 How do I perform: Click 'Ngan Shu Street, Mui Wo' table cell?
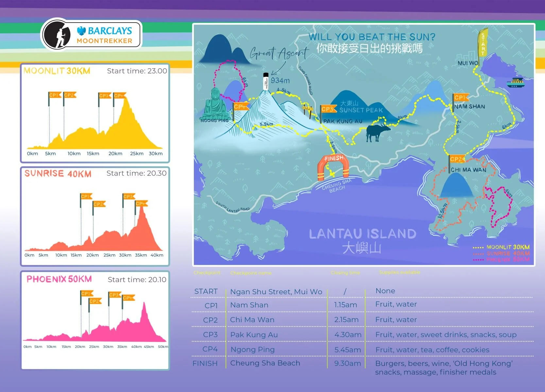[x=276, y=292]
